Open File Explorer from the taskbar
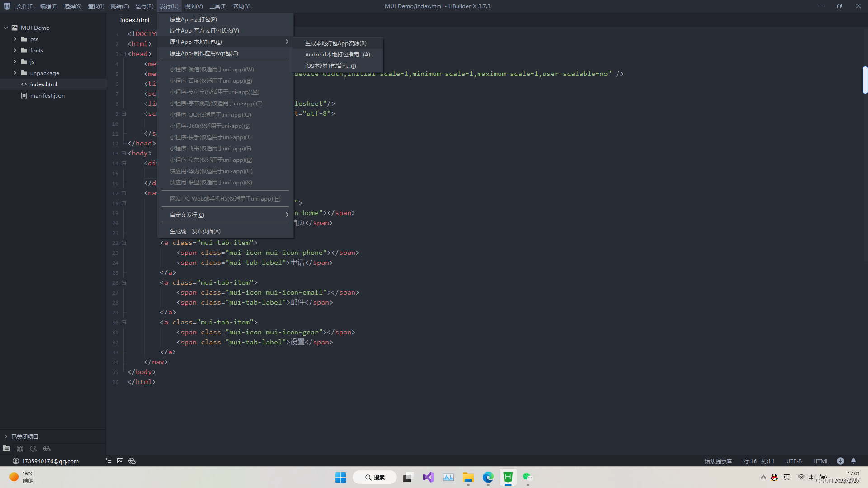 tap(468, 477)
